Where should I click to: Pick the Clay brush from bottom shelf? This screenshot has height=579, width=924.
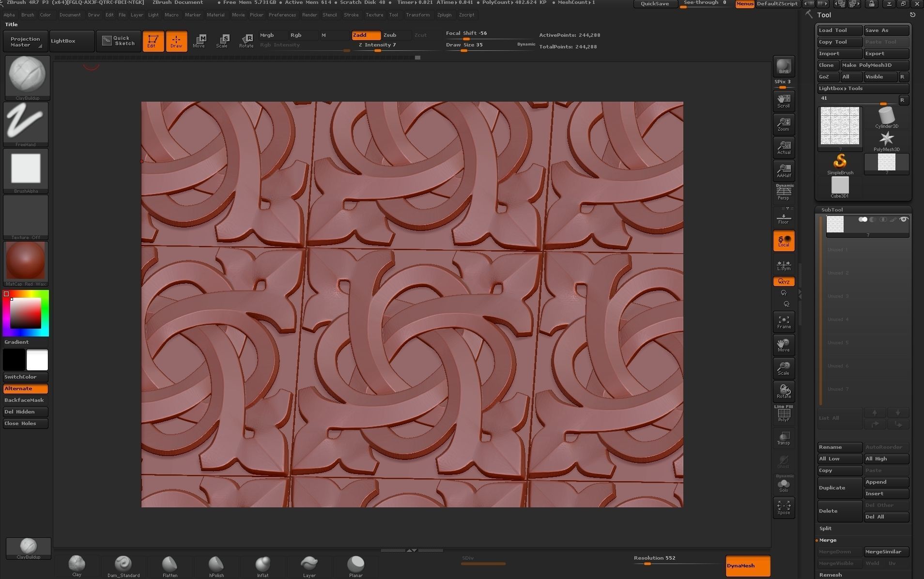[x=77, y=566]
